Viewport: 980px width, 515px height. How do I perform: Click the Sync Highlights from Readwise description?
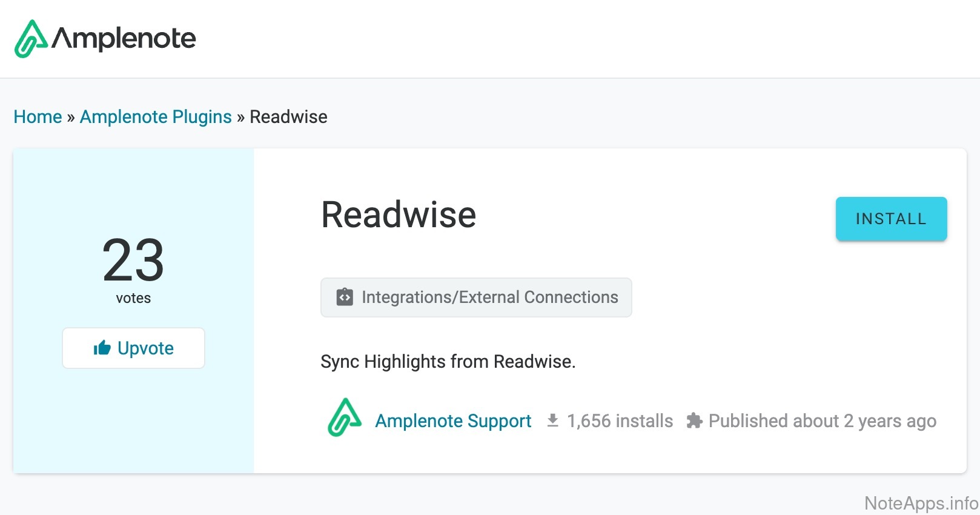point(448,362)
